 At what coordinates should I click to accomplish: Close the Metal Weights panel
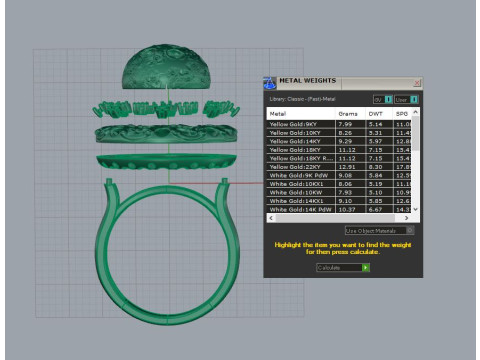417,83
